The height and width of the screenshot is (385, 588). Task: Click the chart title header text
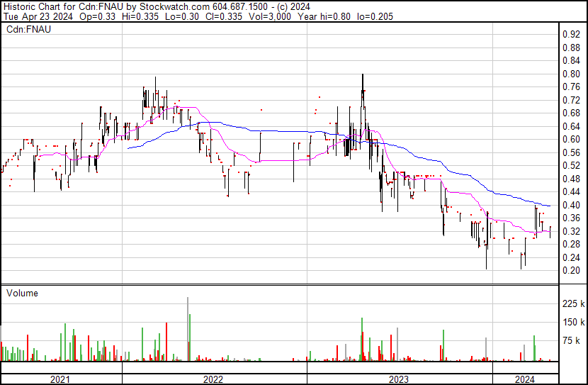157,6
